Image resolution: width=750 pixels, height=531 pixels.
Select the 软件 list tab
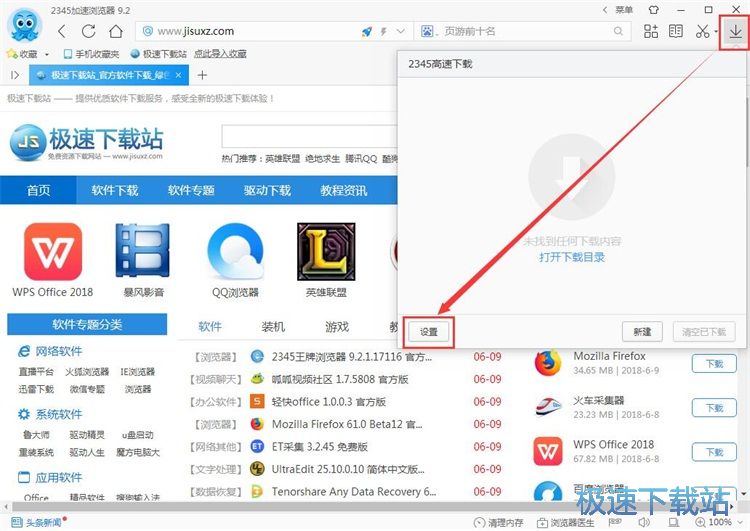(x=210, y=327)
